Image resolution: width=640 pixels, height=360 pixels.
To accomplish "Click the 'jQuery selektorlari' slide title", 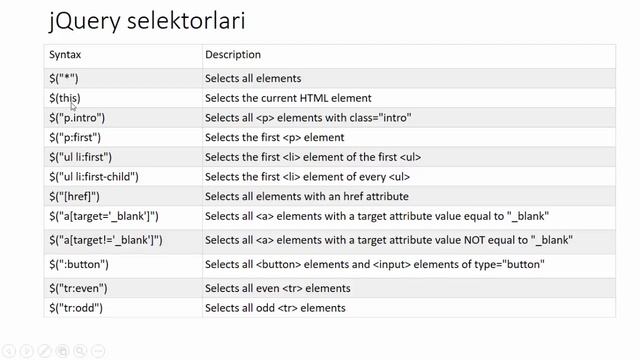I will tap(147, 21).
